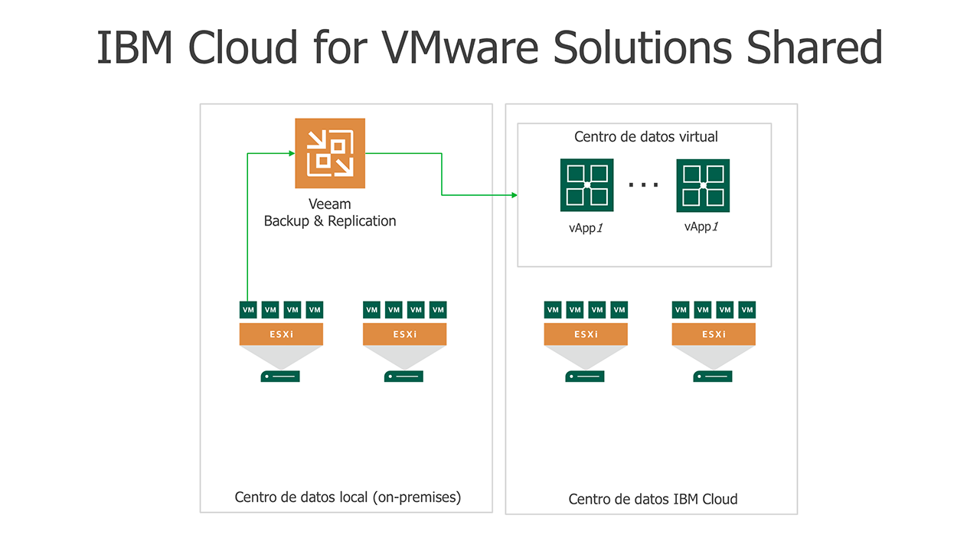Click the orange Veeam Backup & Replication icon
Viewport: 980px width, 551px height.
click(330, 153)
